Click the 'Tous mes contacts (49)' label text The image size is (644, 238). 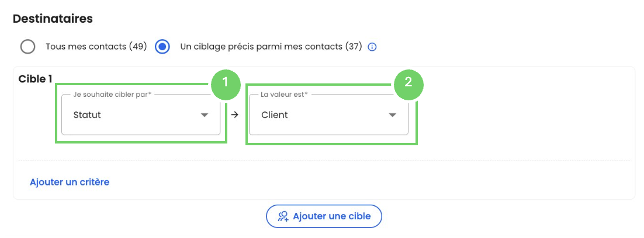point(96,47)
